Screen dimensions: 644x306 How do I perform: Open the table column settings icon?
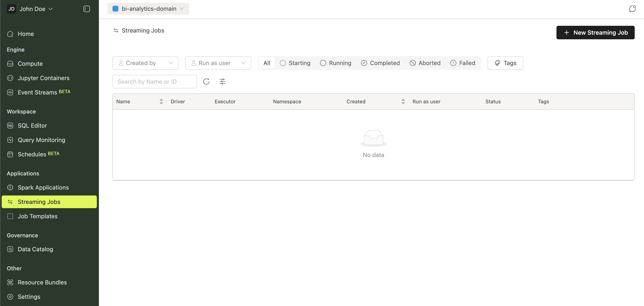(222, 82)
